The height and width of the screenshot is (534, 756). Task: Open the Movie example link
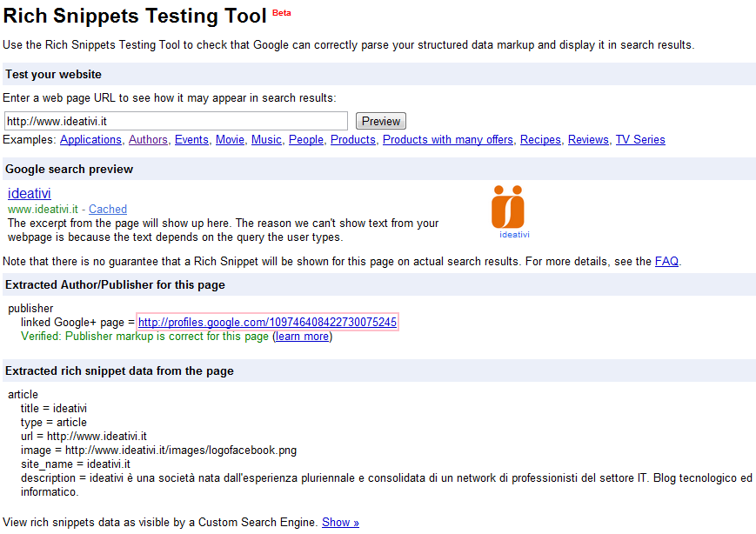click(x=230, y=140)
